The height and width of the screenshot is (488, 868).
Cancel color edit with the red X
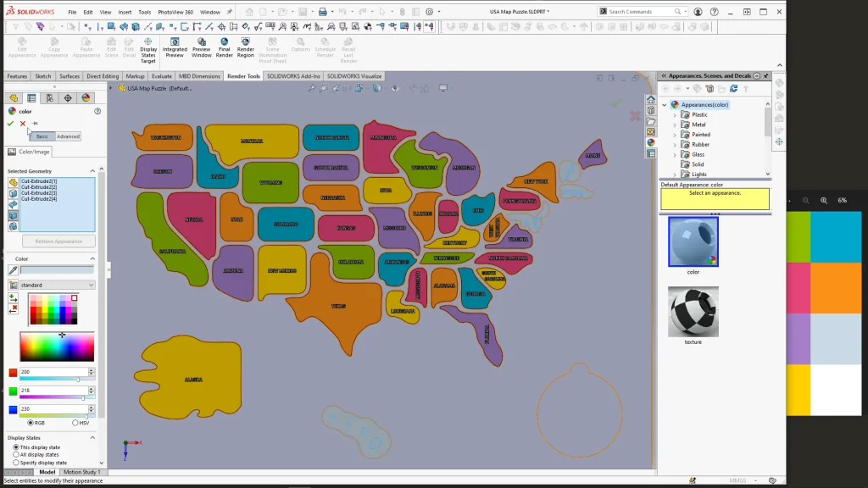(x=23, y=124)
